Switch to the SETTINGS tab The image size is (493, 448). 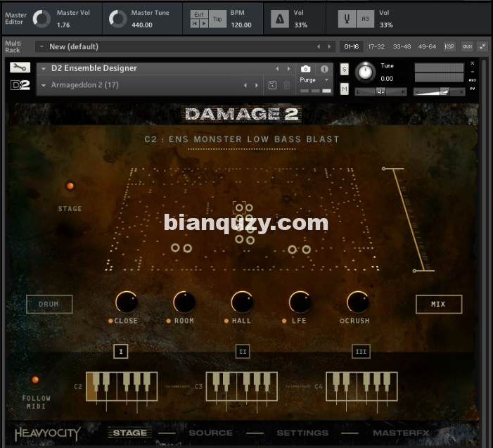302,433
